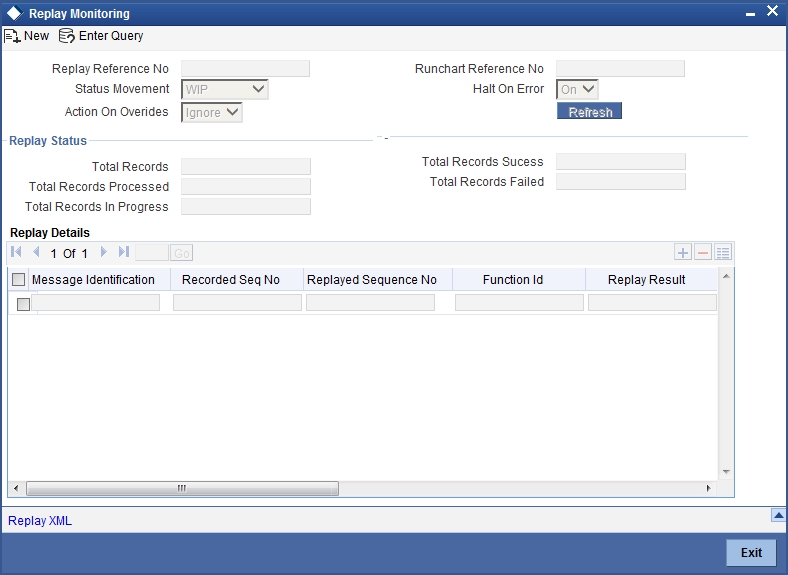Tick the select-all checkbox in table header
788x575 pixels.
[18, 279]
